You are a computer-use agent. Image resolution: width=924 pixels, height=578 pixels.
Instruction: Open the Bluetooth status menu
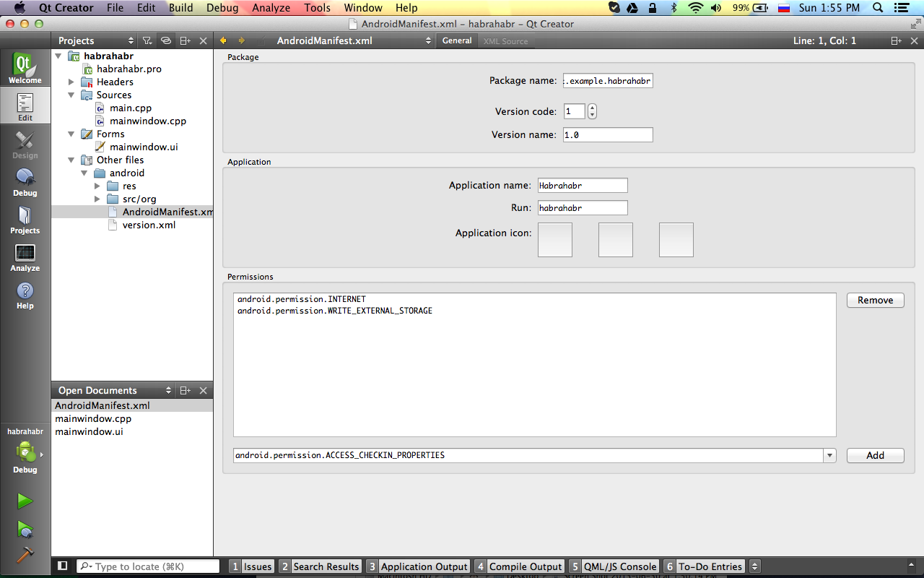(x=674, y=8)
